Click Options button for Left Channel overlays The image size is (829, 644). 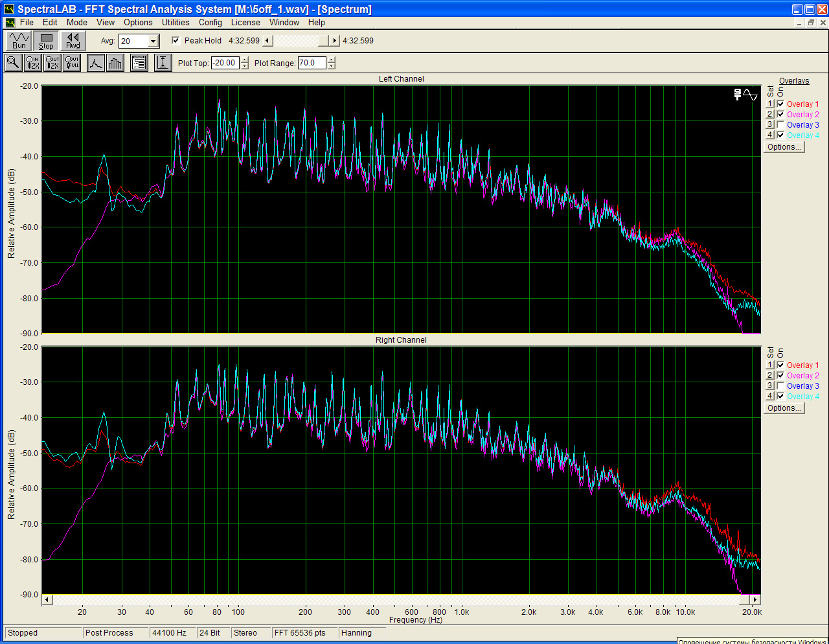pyautogui.click(x=784, y=147)
